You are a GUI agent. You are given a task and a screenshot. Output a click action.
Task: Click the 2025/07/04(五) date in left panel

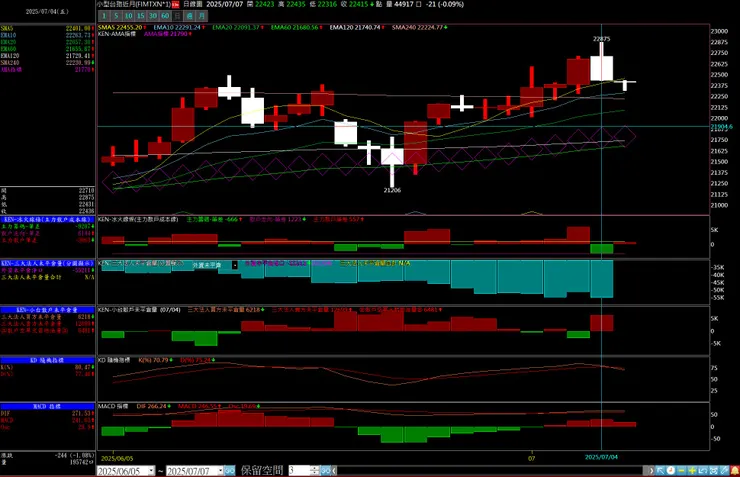(x=47, y=12)
